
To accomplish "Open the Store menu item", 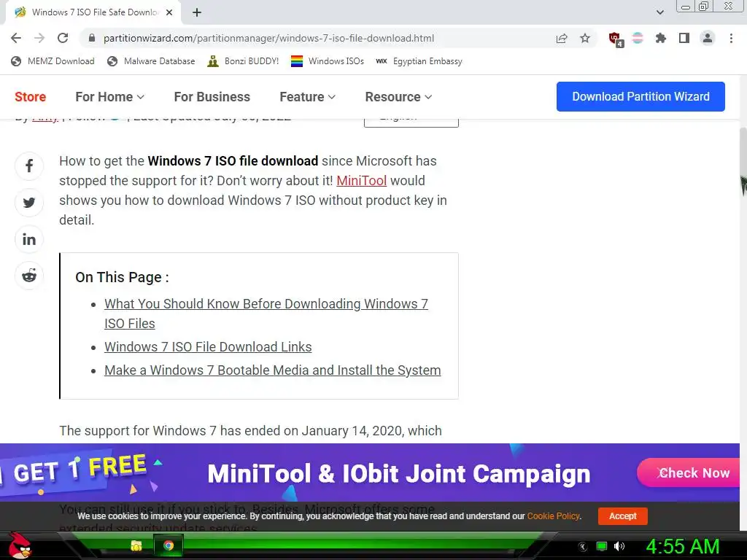I will [30, 97].
